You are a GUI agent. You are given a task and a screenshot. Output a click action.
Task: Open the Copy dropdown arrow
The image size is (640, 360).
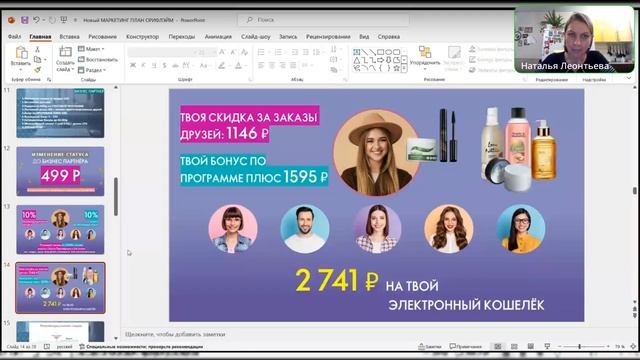pos(45,60)
